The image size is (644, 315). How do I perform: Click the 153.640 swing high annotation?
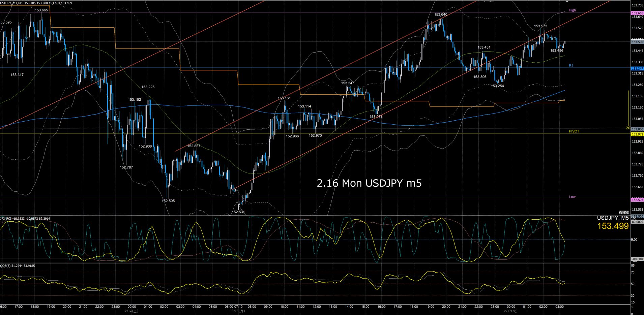click(441, 14)
